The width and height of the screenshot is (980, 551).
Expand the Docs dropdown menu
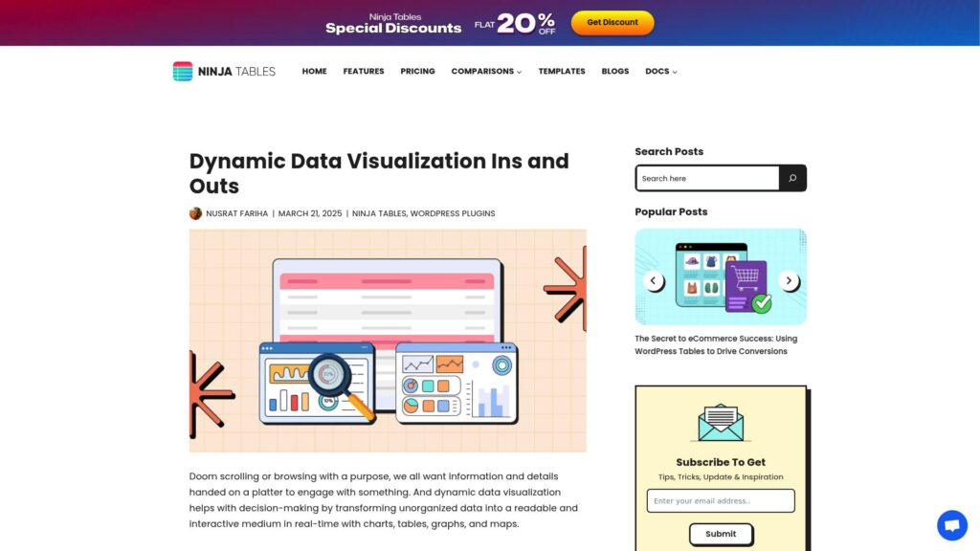(661, 71)
